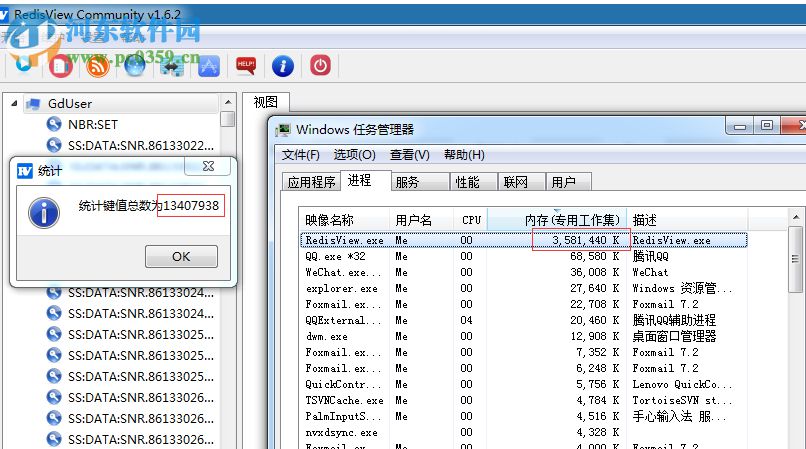
Task: Collapse the GdUser tree node
Action: (x=14, y=103)
